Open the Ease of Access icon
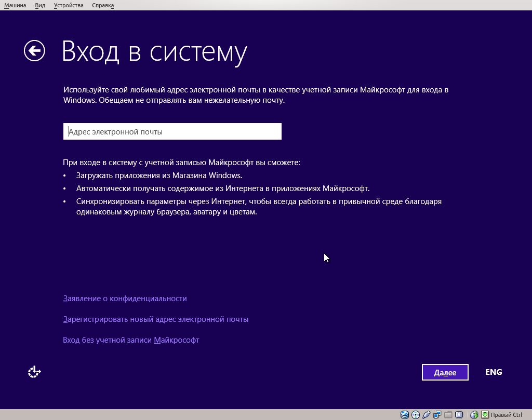532x420 pixels. click(x=34, y=372)
